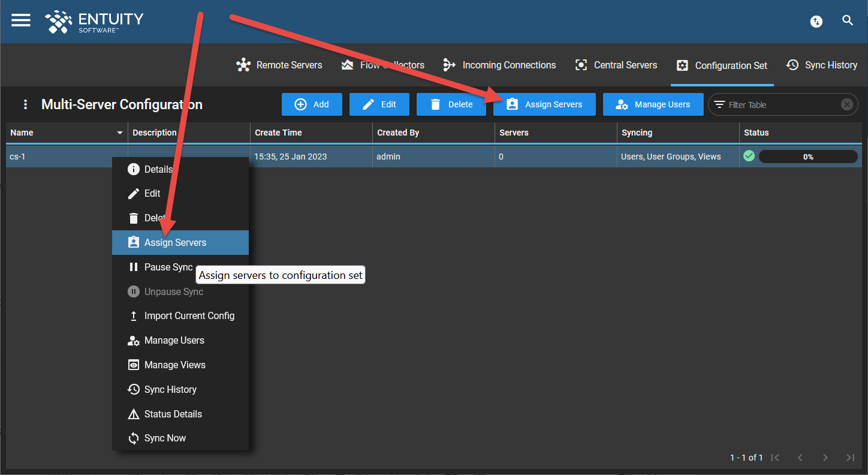Clear the filter with the X icon

click(846, 104)
